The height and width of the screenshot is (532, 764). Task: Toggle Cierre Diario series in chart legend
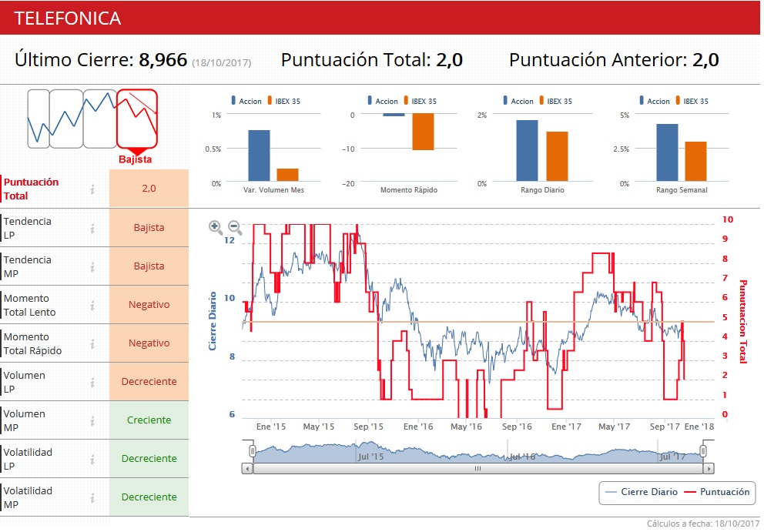tap(642, 492)
